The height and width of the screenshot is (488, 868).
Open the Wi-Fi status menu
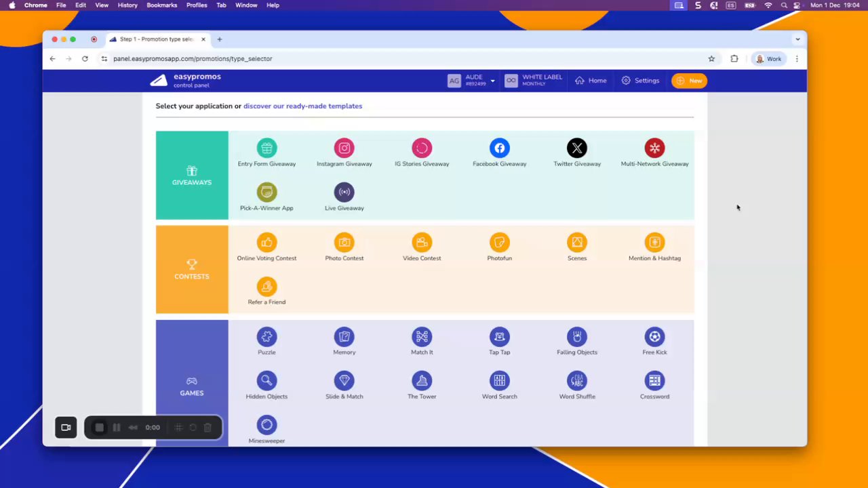[x=768, y=5]
